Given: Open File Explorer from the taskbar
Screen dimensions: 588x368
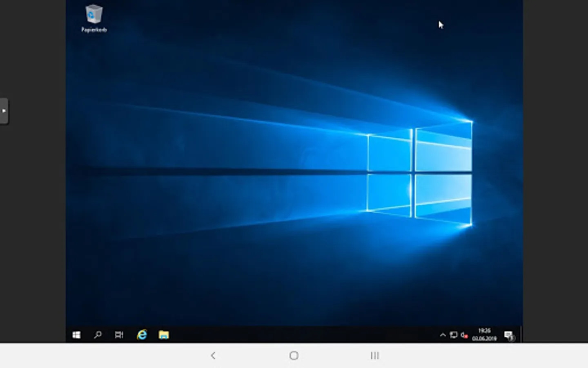Looking at the screenshot, I should click(164, 335).
